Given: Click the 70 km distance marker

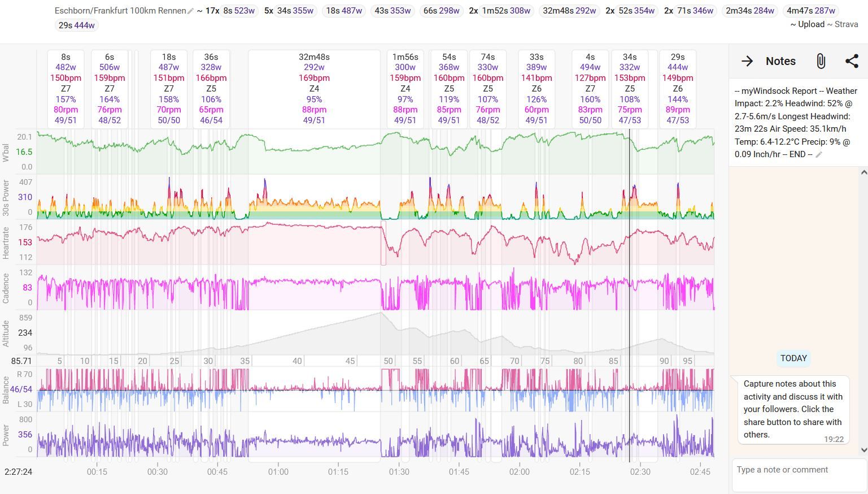Looking at the screenshot, I should coord(514,361).
